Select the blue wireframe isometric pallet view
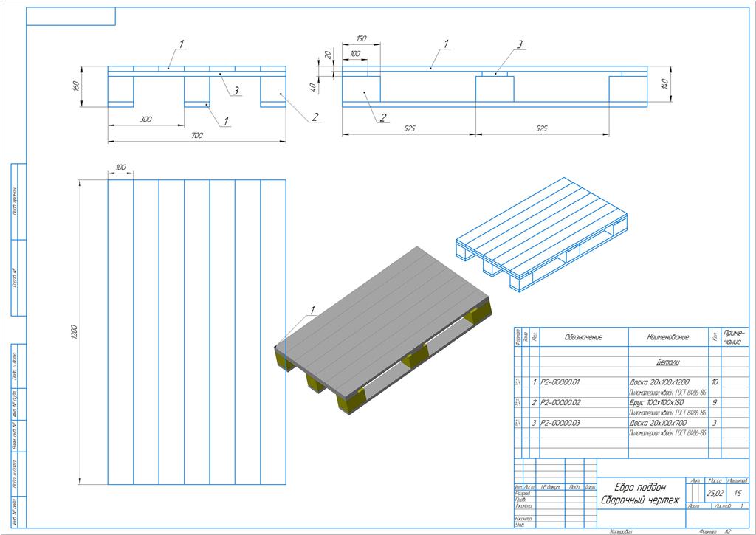Viewport: 756px width, 535px height. 541,234
